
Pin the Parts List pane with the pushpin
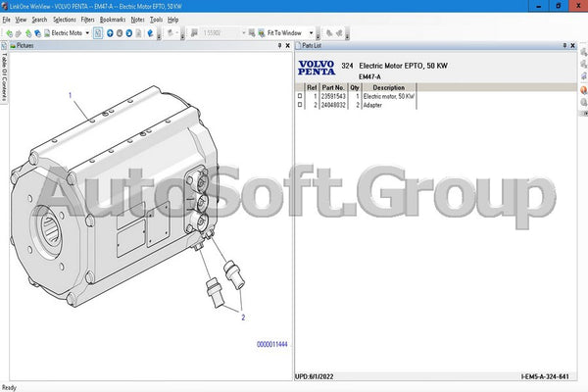[x=564, y=45]
